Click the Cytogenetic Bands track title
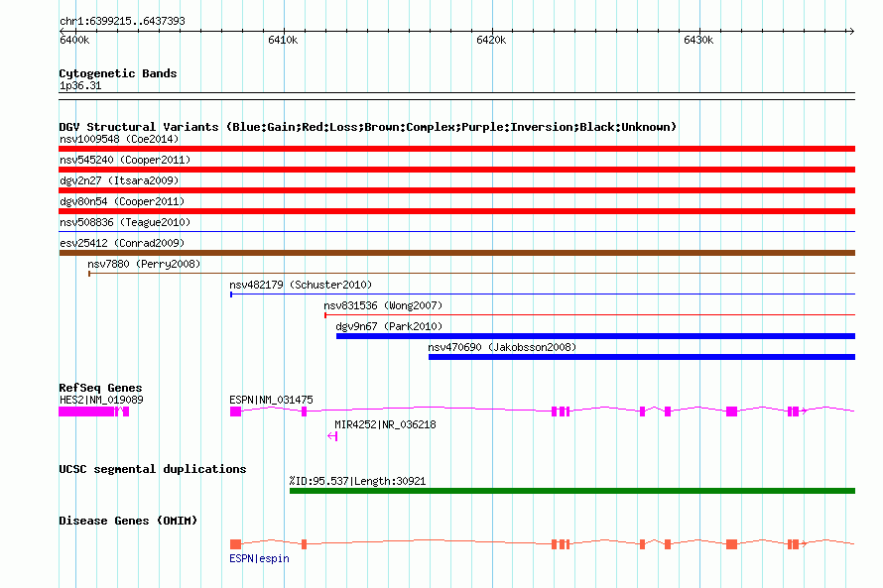This screenshot has width=883, height=588. [118, 73]
